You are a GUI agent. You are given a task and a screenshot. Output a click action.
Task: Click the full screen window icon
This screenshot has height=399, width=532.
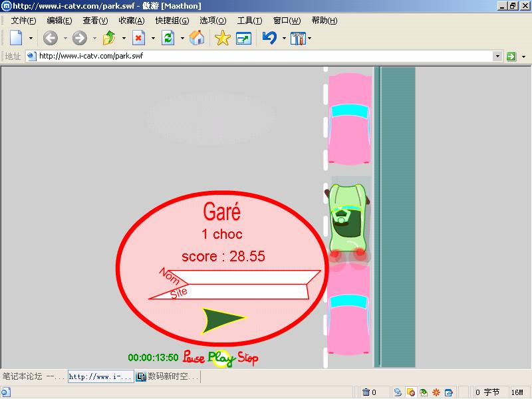(243, 39)
